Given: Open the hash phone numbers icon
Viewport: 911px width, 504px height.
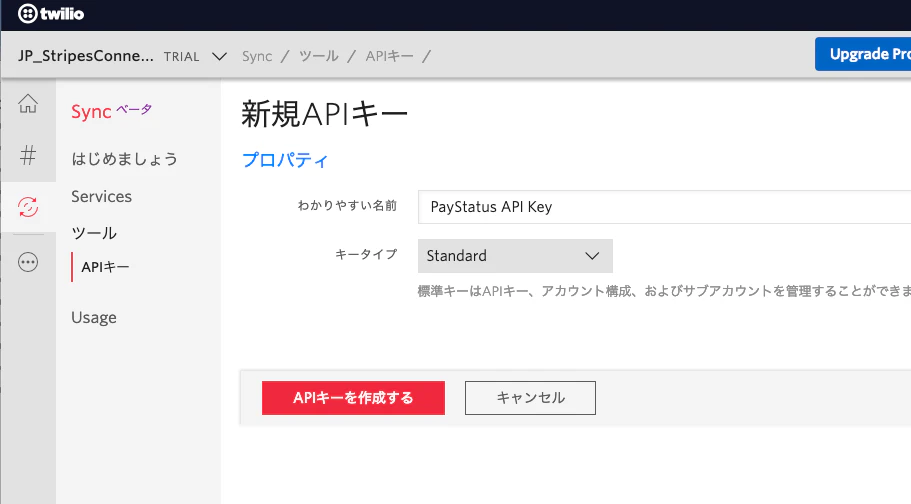Looking at the screenshot, I should tap(28, 155).
